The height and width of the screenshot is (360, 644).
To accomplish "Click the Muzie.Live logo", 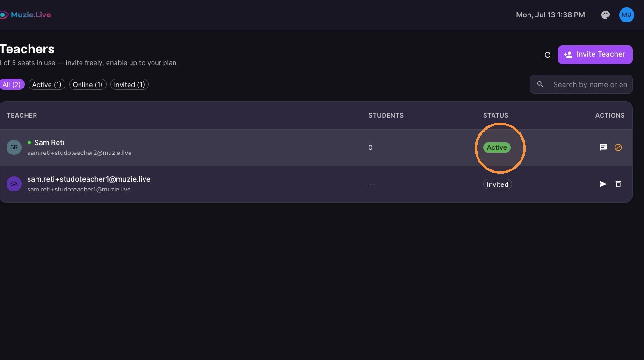I will point(25,15).
